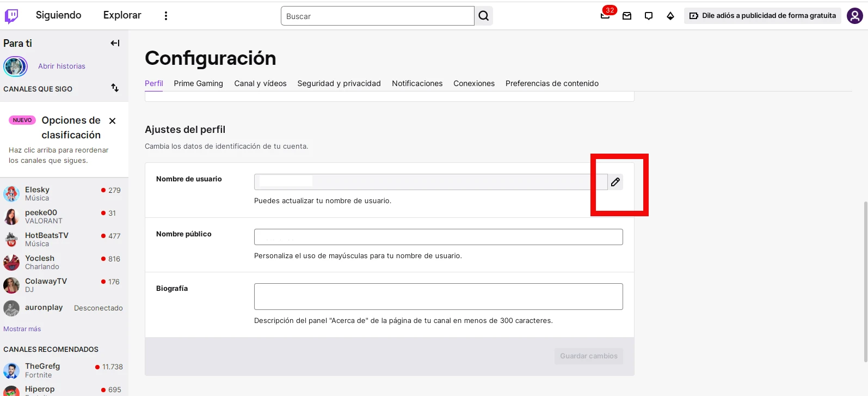Open the whispers chat bubble icon
868x396 pixels.
click(x=649, y=16)
